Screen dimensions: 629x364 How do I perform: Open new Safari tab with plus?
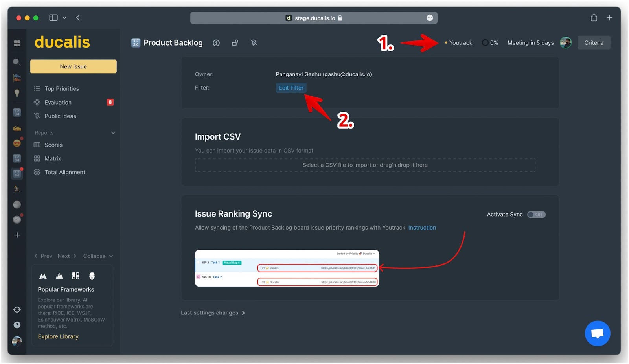[609, 18]
